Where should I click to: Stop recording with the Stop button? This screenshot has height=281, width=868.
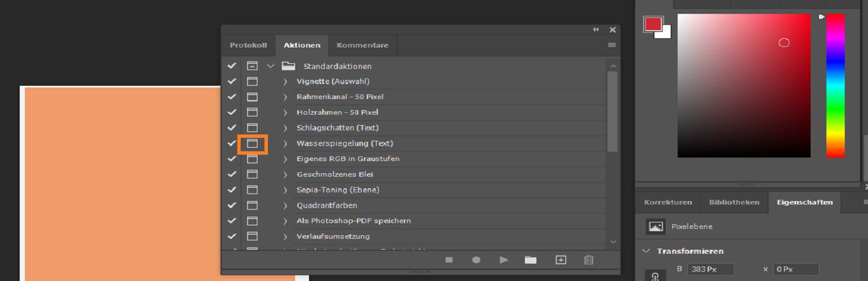click(x=449, y=260)
